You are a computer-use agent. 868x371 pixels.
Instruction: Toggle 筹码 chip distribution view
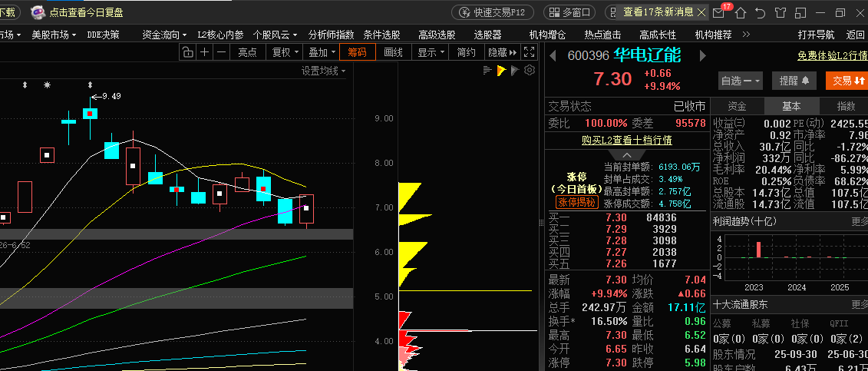pyautogui.click(x=357, y=52)
